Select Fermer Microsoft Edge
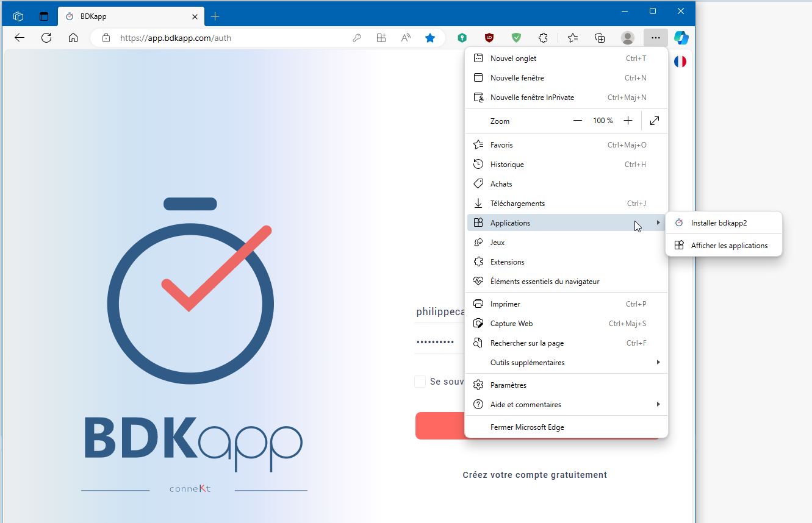The width and height of the screenshot is (812, 523). pyautogui.click(x=566, y=427)
